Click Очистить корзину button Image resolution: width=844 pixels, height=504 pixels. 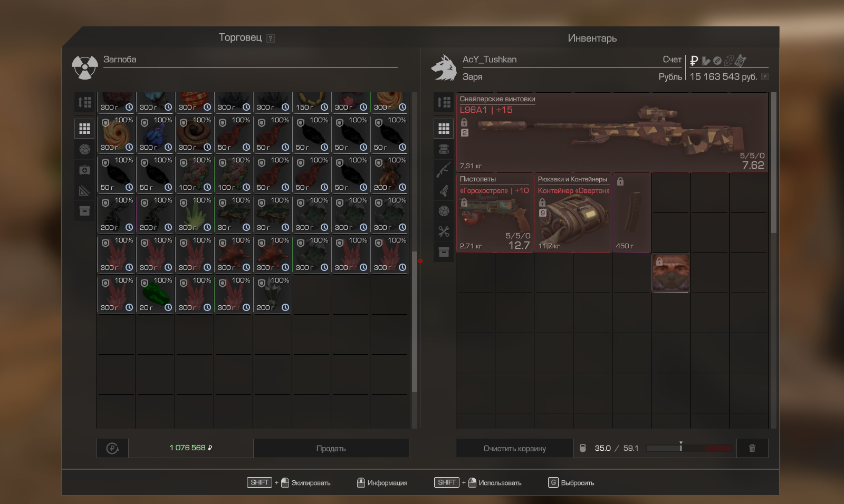coord(515,448)
